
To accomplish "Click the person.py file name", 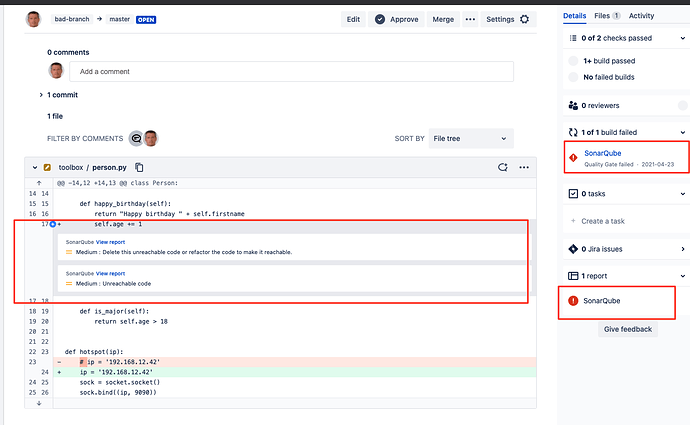I will point(109,168).
